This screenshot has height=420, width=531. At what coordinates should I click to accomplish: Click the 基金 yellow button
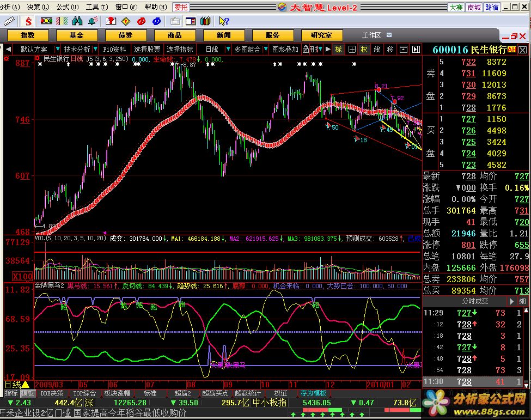click(77, 35)
